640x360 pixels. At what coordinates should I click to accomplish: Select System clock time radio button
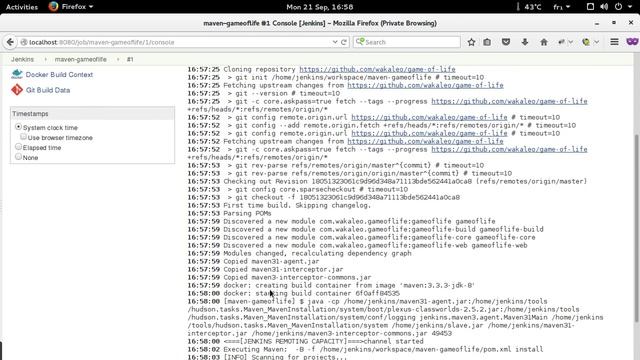click(18, 127)
